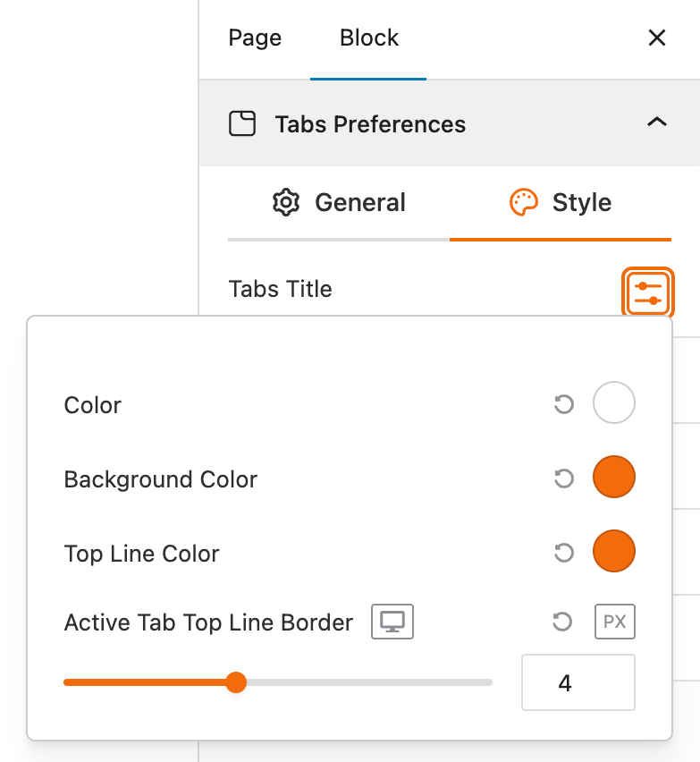Reset the Color setting

(x=563, y=405)
